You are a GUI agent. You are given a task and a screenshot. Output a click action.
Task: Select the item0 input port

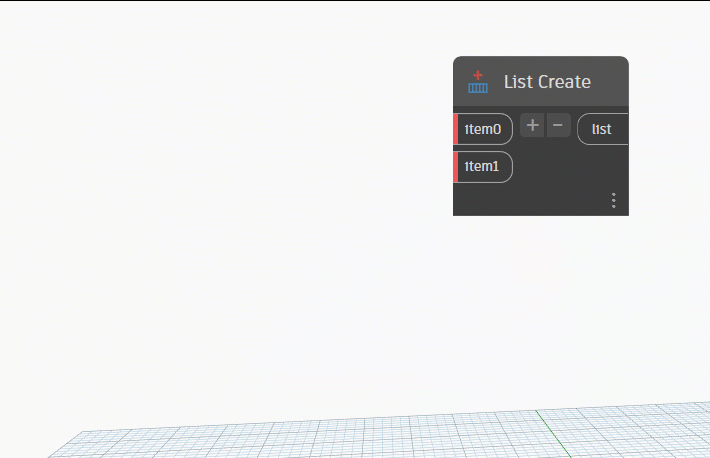coord(486,129)
